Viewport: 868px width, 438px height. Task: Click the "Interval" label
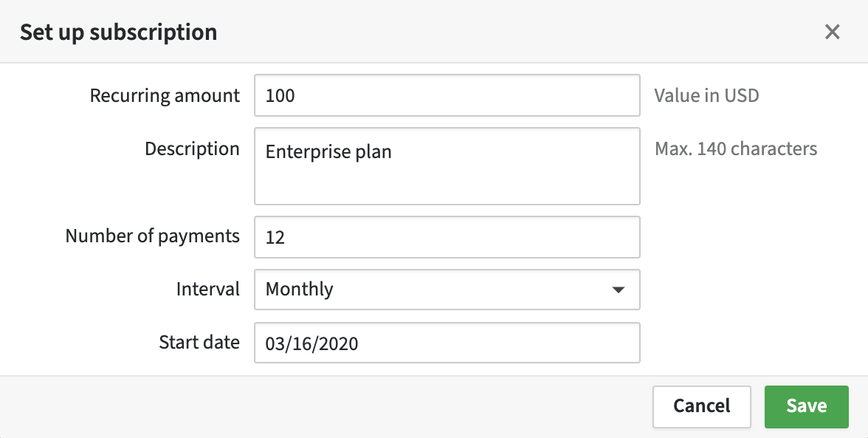tap(207, 289)
